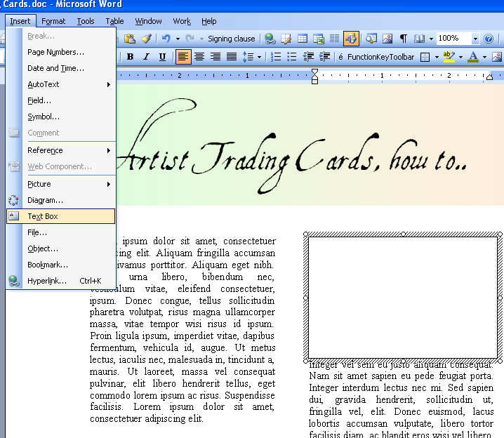The image size is (504, 438).
Task: Choose Date and Time... entry
Action: point(61,68)
